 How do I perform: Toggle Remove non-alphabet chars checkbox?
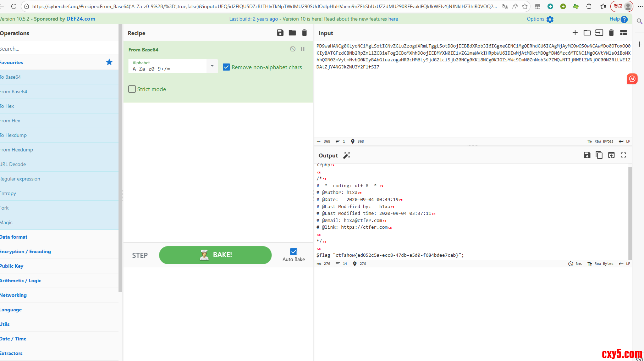[x=226, y=67]
